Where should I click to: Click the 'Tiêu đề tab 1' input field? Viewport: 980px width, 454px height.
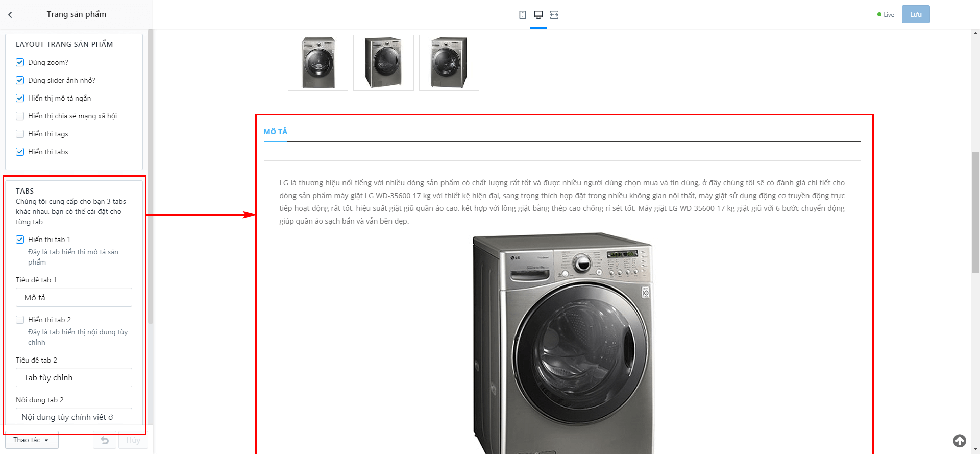[74, 297]
